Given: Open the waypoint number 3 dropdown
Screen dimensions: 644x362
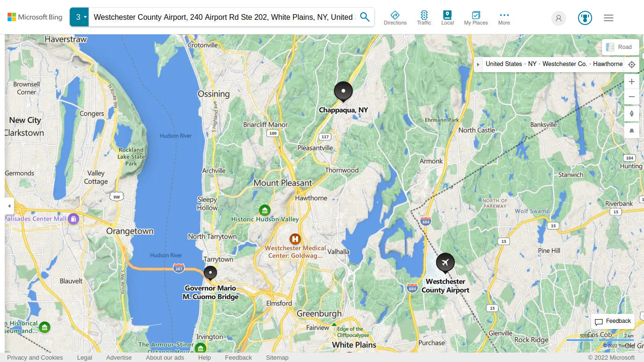Looking at the screenshot, I should [x=79, y=17].
